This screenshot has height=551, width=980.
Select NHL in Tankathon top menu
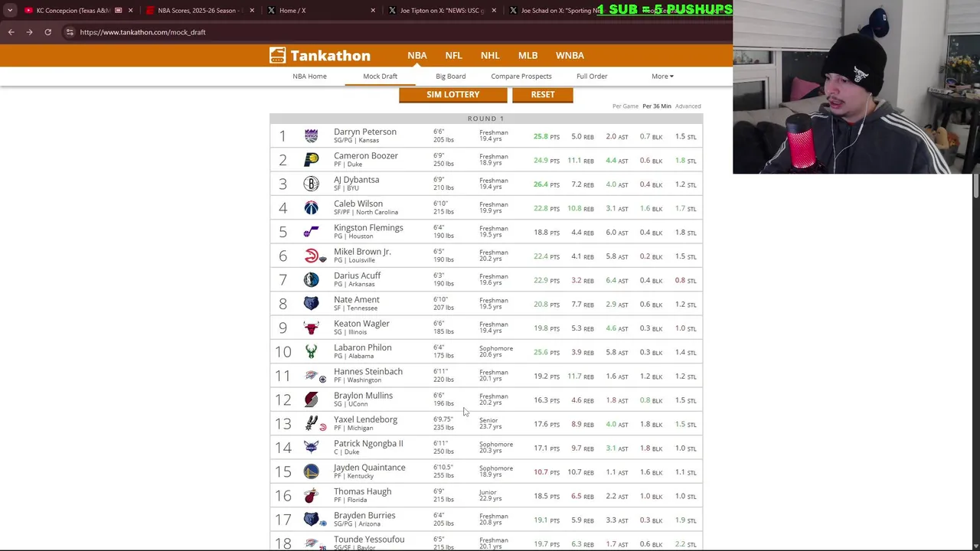pos(490,55)
